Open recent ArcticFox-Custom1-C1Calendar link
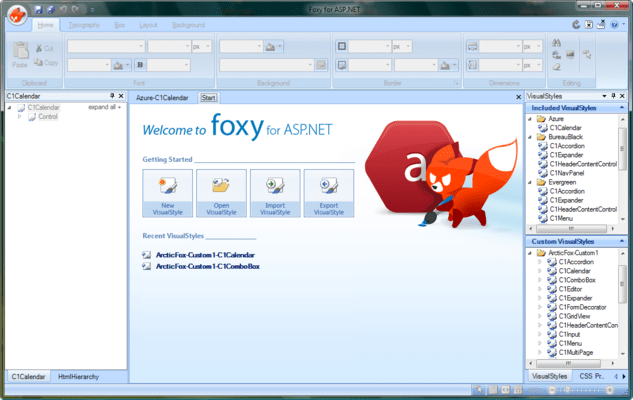This screenshot has width=633, height=400. click(205, 255)
